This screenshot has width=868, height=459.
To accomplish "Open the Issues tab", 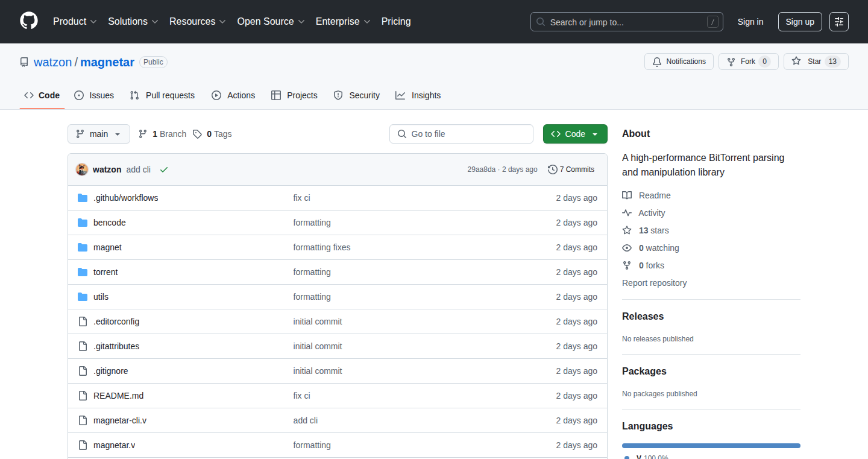I will point(94,95).
